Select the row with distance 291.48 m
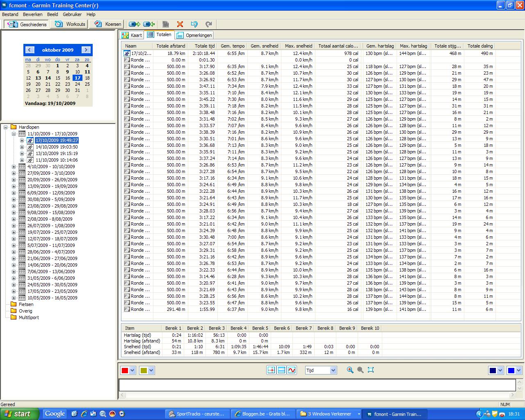The image size is (525, 420). point(308,309)
